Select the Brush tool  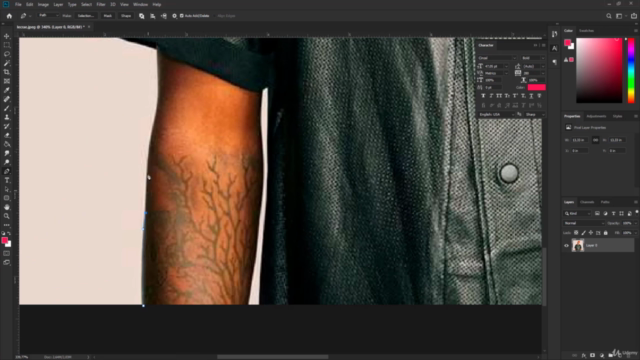pos(7,108)
